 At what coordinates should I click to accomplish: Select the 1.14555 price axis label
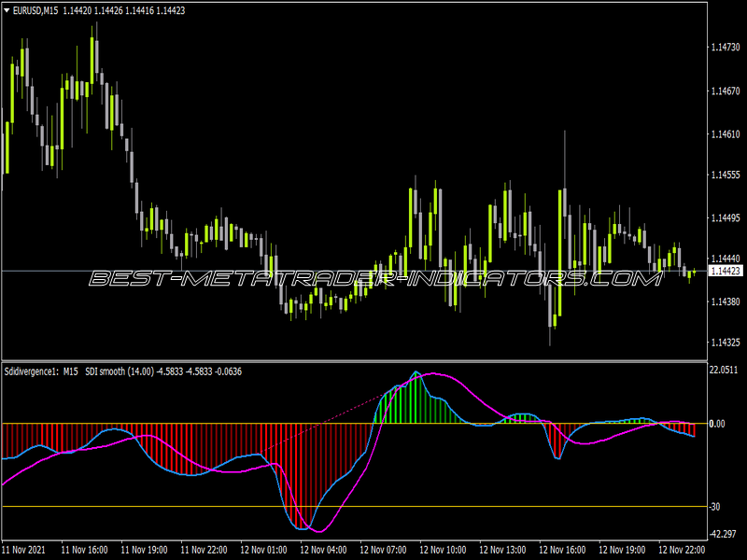[726, 175]
